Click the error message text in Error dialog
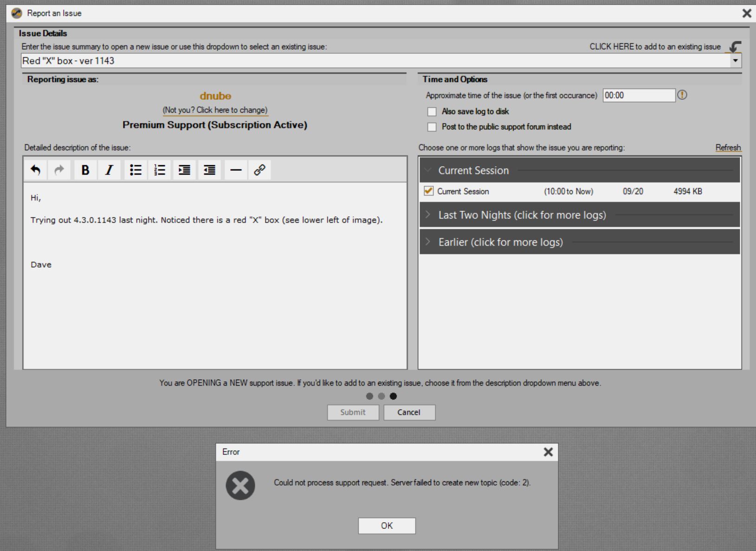Screen dimensions: 756x551 (402, 483)
